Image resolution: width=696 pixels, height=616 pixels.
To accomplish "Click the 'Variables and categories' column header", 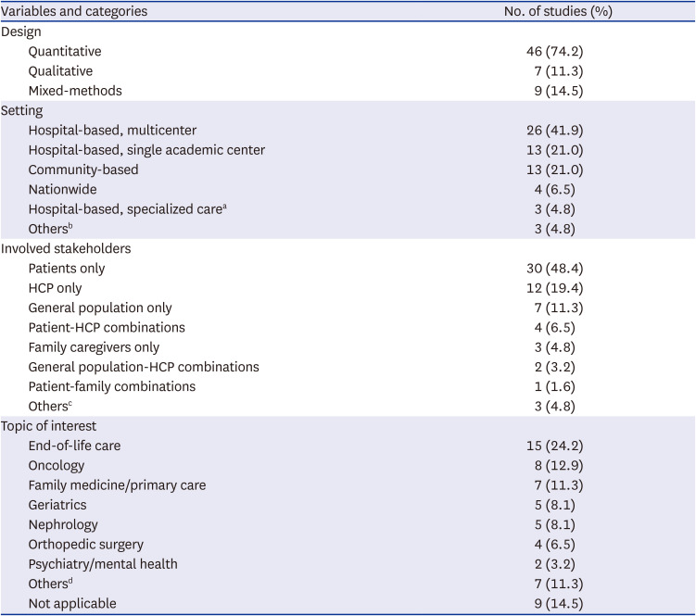I will click(74, 12).
